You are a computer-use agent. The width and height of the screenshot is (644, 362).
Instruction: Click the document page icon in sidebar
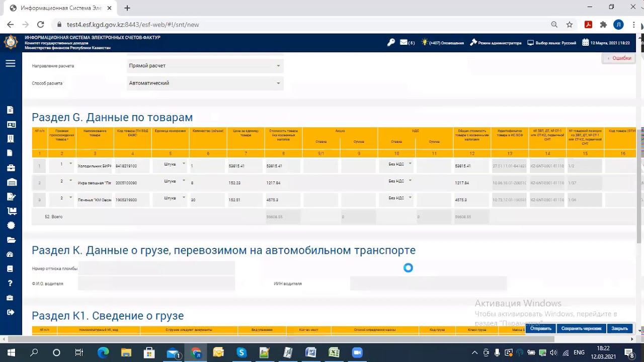11,110
